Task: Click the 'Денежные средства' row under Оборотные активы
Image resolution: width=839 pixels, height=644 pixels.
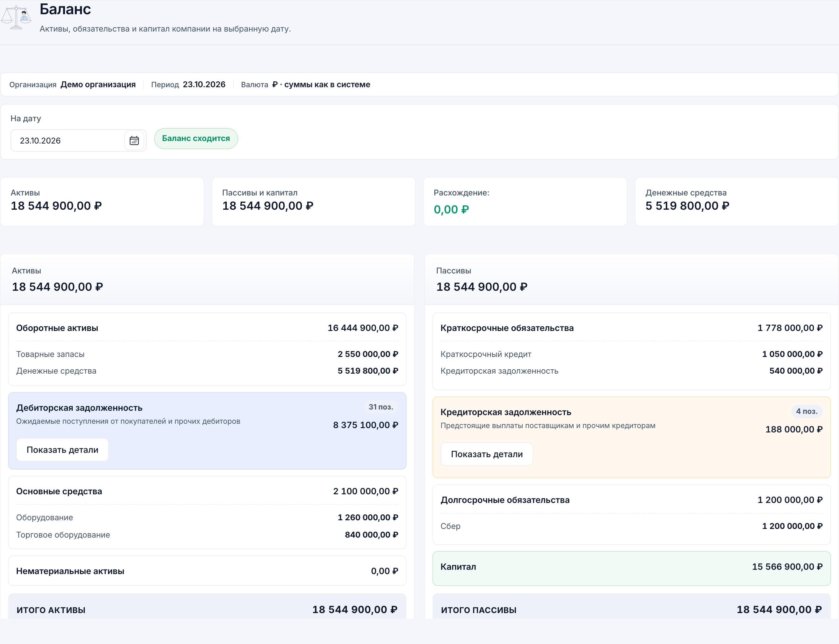Action: point(207,371)
